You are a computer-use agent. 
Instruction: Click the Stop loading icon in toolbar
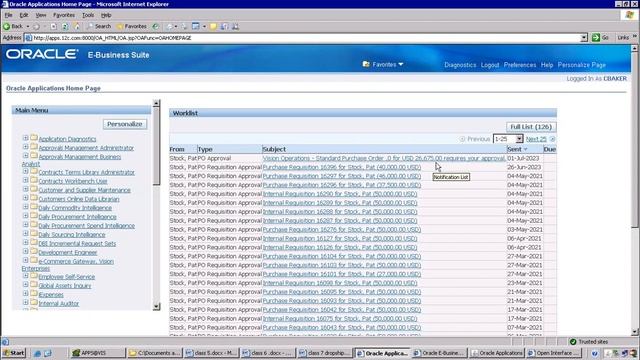(53, 26)
